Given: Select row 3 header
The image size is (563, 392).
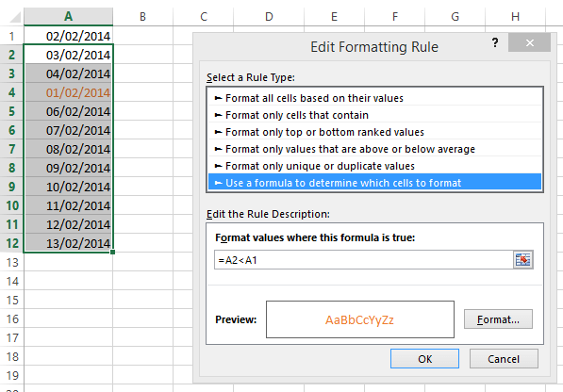Looking at the screenshot, I should [x=12, y=73].
